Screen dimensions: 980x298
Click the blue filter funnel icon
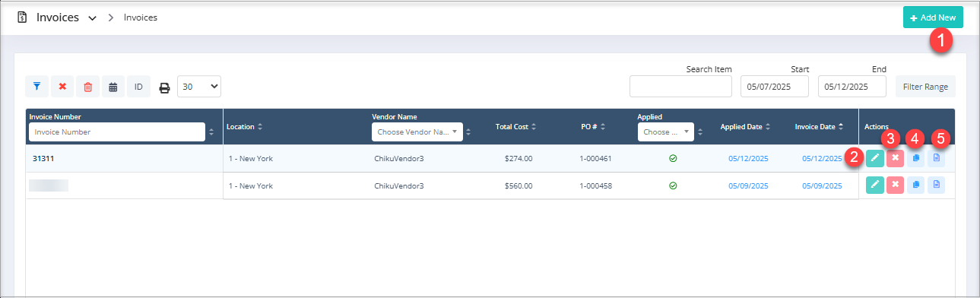point(36,87)
